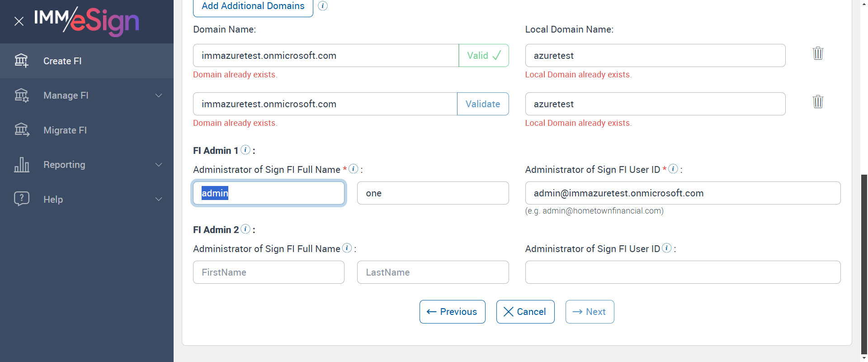Screen dimensions: 868x362
Task: Click the FI Admin 2 FirstName field
Action: pos(269,272)
